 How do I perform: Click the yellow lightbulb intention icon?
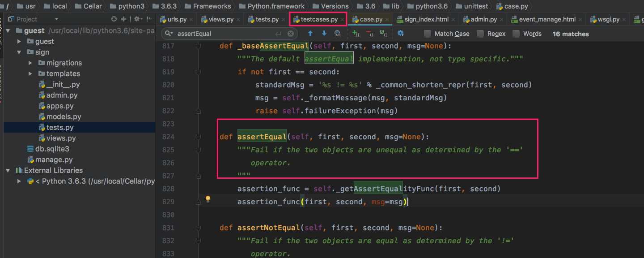pyautogui.click(x=208, y=199)
